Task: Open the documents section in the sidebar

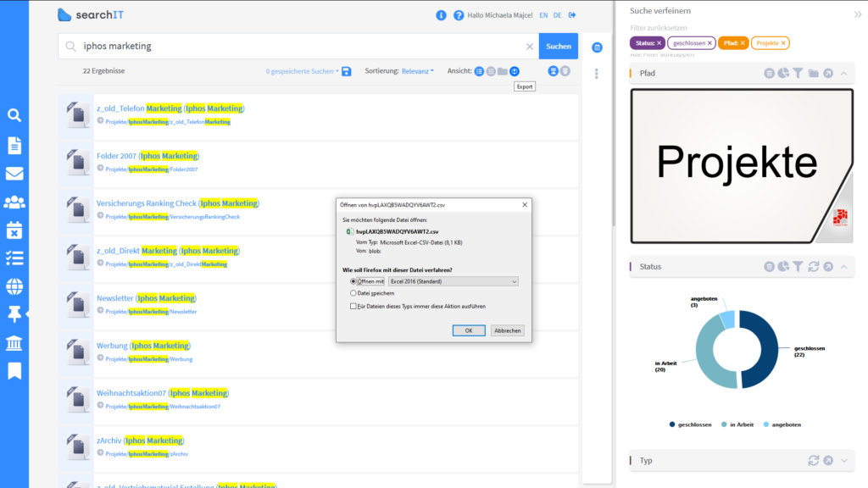Action: point(14,146)
